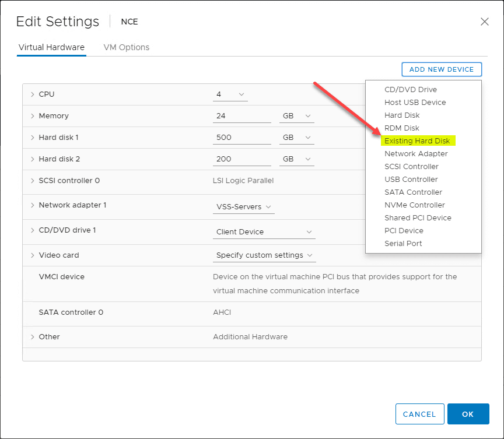Click the ADD NEW DEVICE button
This screenshot has width=504, height=439.
(442, 69)
